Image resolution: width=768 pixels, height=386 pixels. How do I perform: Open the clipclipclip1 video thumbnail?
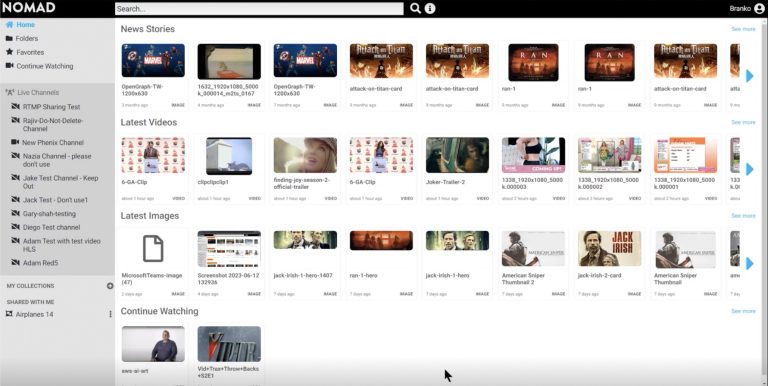229,156
